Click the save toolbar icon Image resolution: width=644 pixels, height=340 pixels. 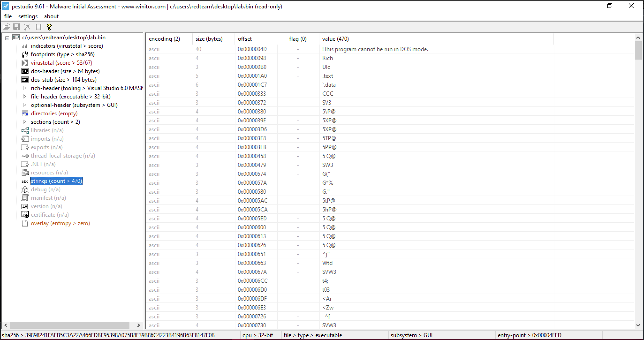tap(16, 27)
